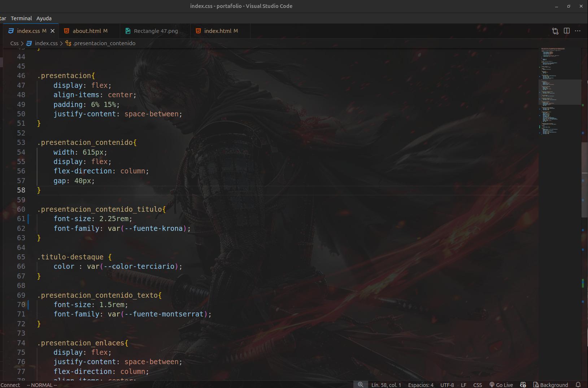Click .presentacion_contenido_texto{ selector

click(x=100, y=296)
